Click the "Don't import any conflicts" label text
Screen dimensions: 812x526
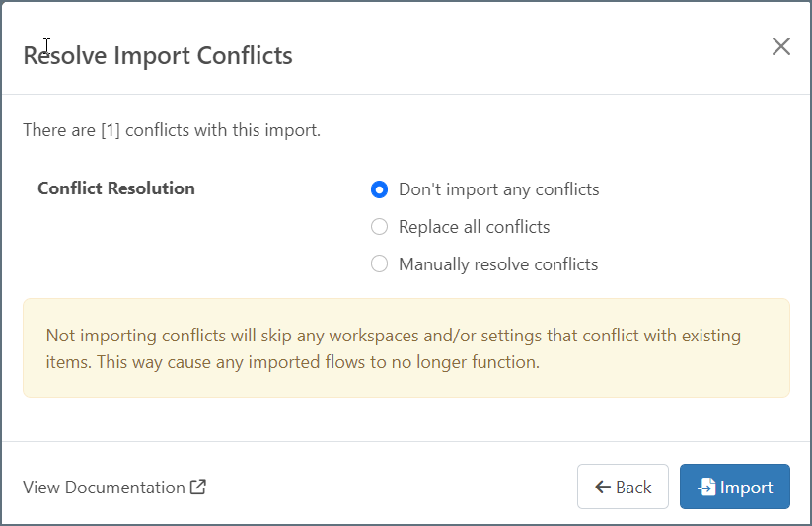(x=498, y=189)
